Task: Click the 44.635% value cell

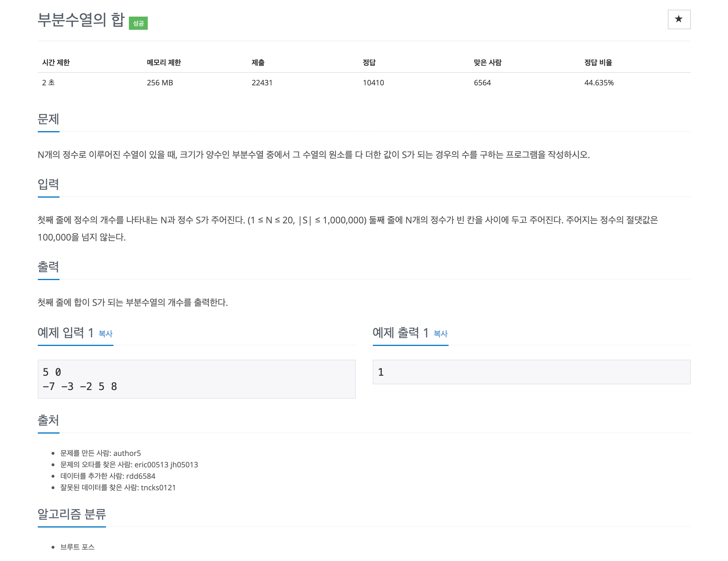Action: click(599, 83)
